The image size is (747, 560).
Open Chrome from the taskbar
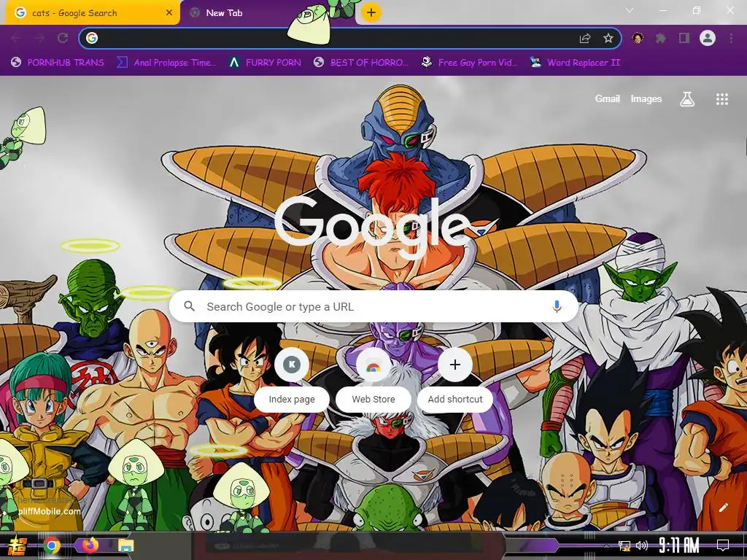[x=52, y=545]
